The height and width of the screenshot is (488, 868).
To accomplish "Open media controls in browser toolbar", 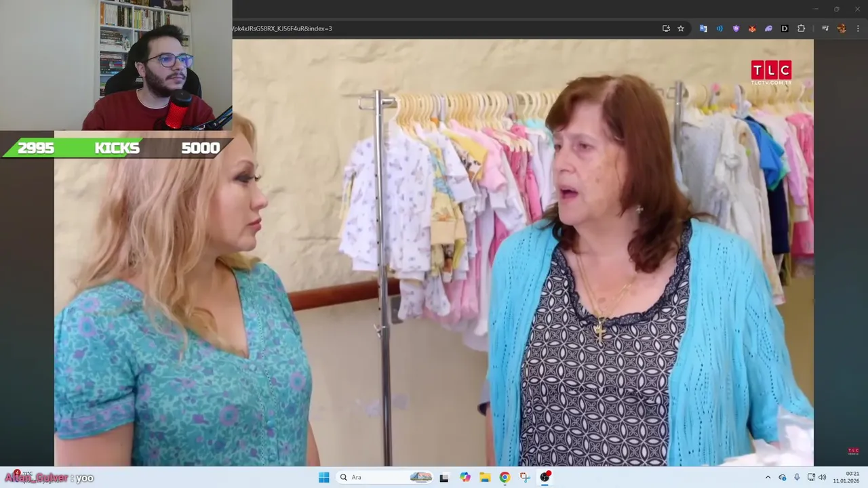I will coord(825,28).
